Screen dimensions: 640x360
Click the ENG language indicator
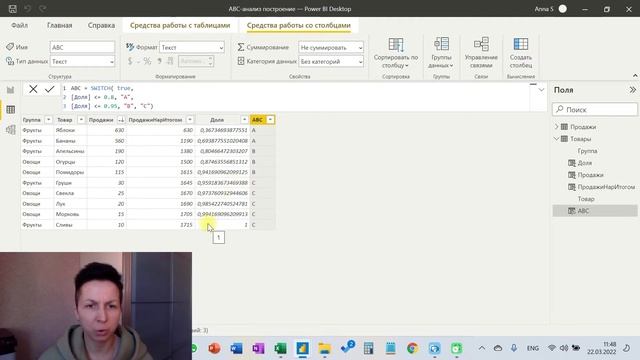(533, 348)
